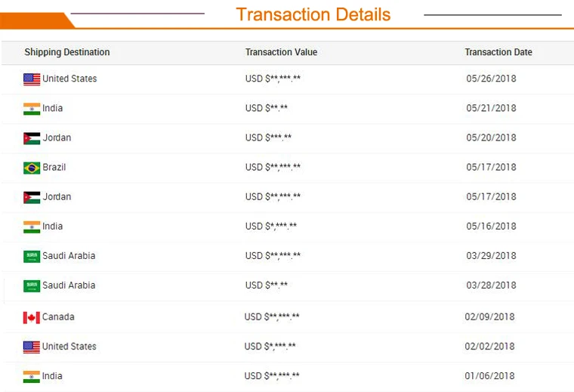574x392 pixels.
Task: Click the Transaction Value column header
Action: pyautogui.click(x=281, y=52)
